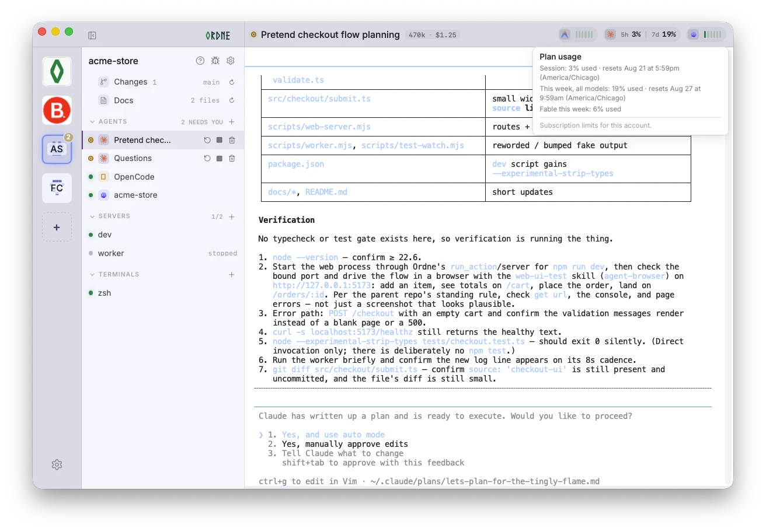Image resolution: width=766 pixels, height=532 pixels.
Task: Restart the Questions agent
Action: 207,159
